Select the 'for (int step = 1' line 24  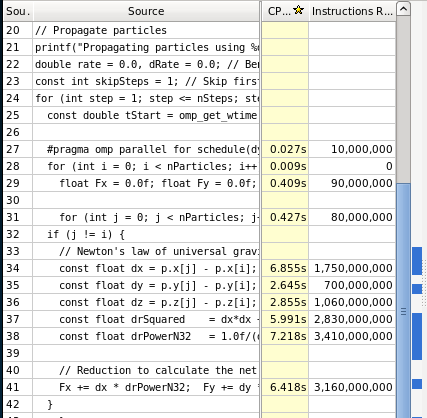(x=146, y=98)
